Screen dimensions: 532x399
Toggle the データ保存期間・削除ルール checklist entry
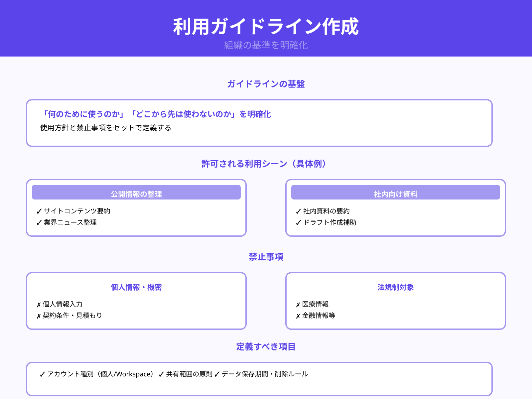click(262, 374)
